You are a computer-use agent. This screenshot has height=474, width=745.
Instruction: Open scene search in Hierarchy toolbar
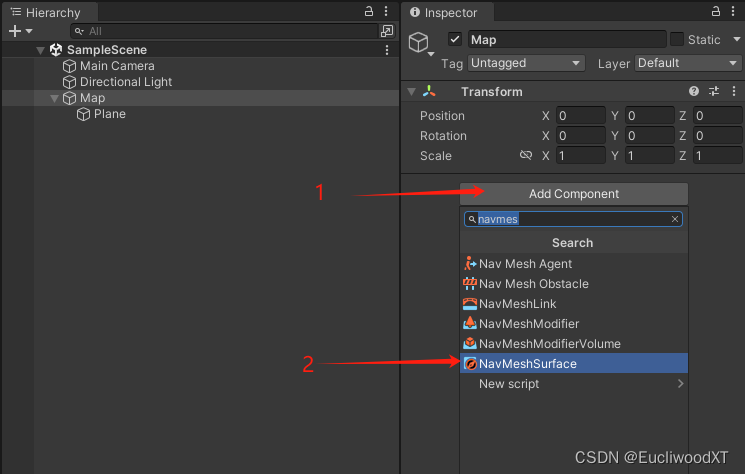pyautogui.click(x=387, y=31)
